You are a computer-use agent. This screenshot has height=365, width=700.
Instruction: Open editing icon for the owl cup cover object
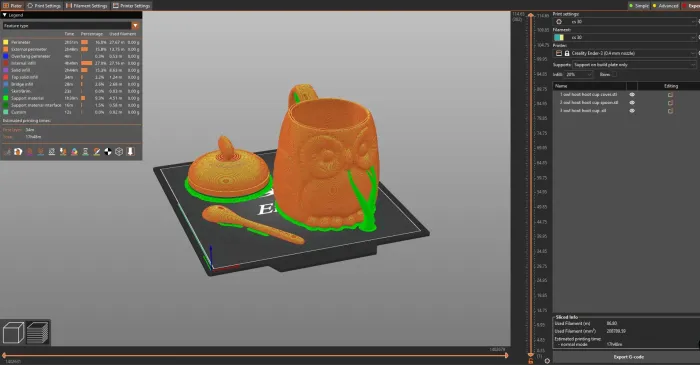(x=670, y=95)
